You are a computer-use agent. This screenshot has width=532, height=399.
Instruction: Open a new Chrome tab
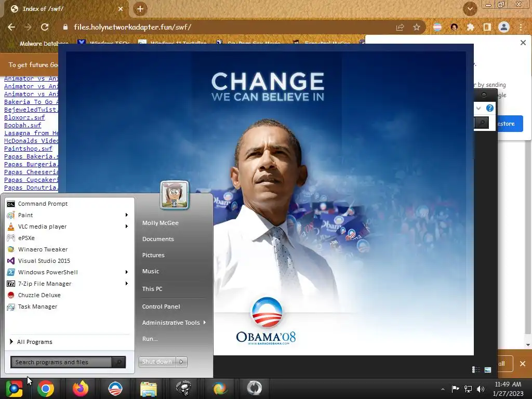tap(140, 9)
